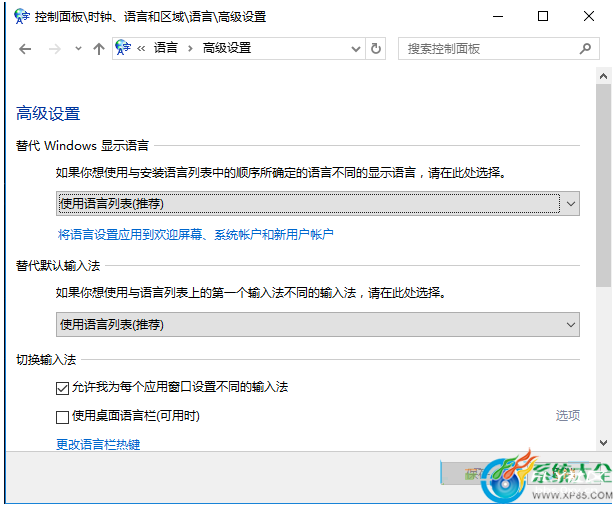Click the 选项 link

(x=568, y=415)
